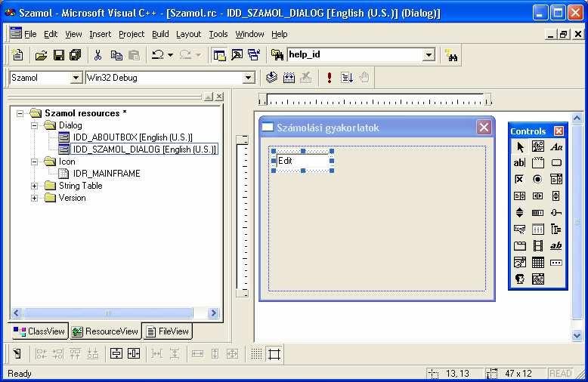Open the help_id find combo dropdown

point(429,55)
